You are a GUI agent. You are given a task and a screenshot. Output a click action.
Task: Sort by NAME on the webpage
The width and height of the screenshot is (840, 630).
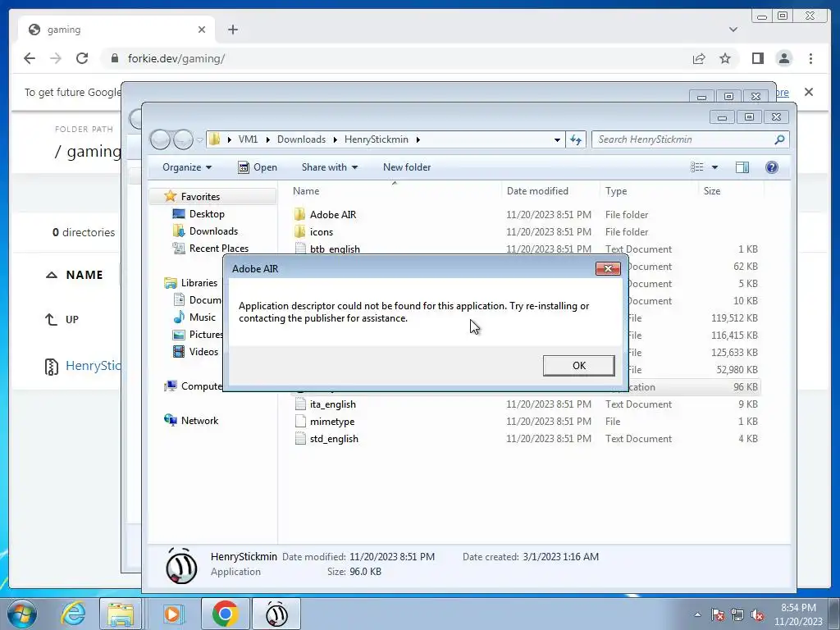(x=84, y=275)
